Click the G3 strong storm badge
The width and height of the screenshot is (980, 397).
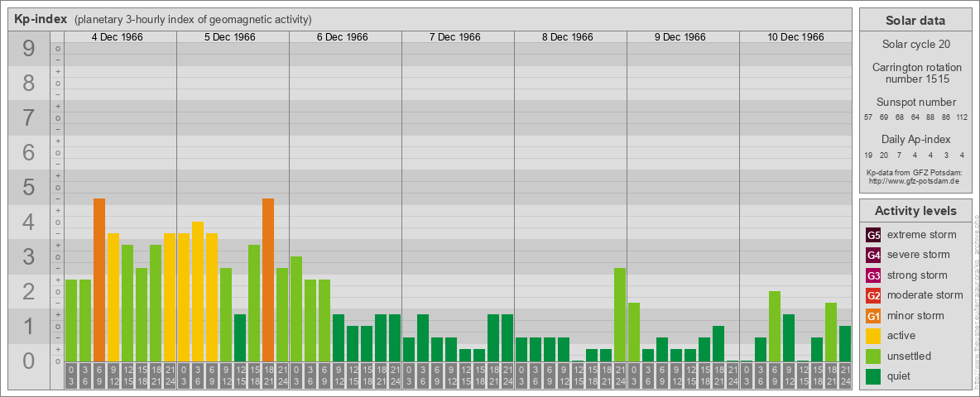click(873, 275)
